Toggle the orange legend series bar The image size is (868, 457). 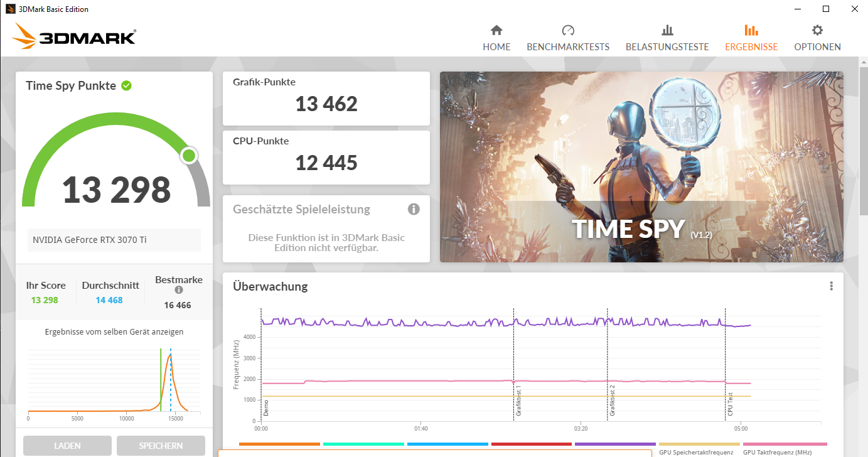[279, 444]
